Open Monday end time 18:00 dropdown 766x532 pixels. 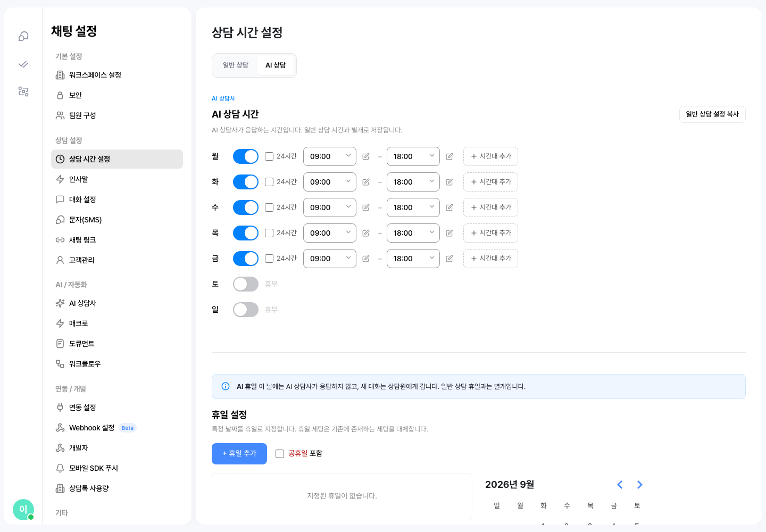[x=413, y=156]
